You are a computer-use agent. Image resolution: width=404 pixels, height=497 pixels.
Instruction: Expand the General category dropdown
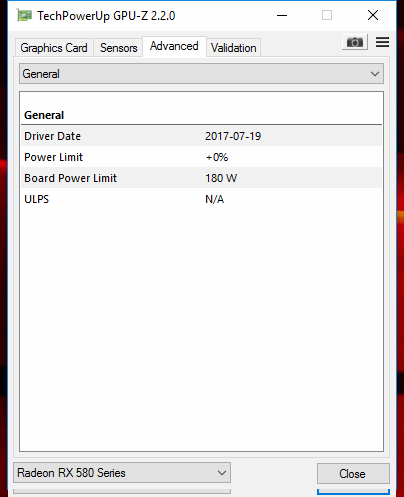[x=201, y=74]
